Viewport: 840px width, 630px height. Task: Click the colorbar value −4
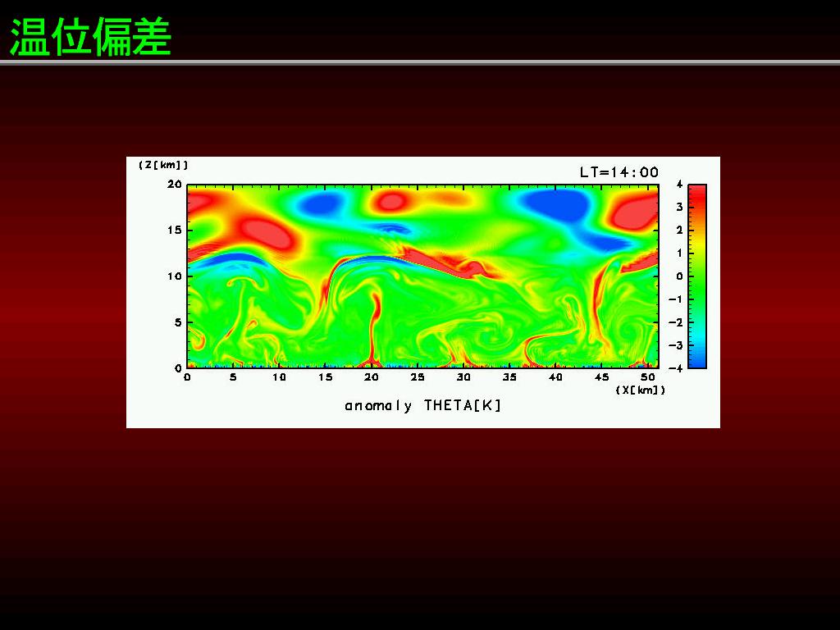pyautogui.click(x=676, y=368)
